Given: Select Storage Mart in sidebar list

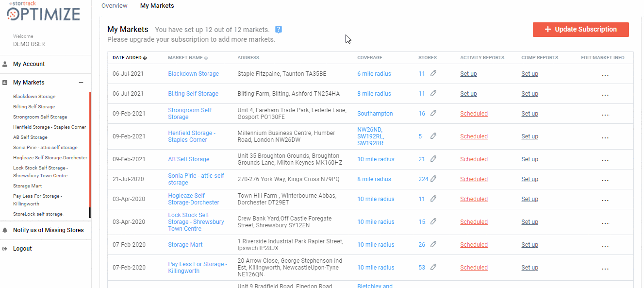Looking at the screenshot, I should pos(28,186).
